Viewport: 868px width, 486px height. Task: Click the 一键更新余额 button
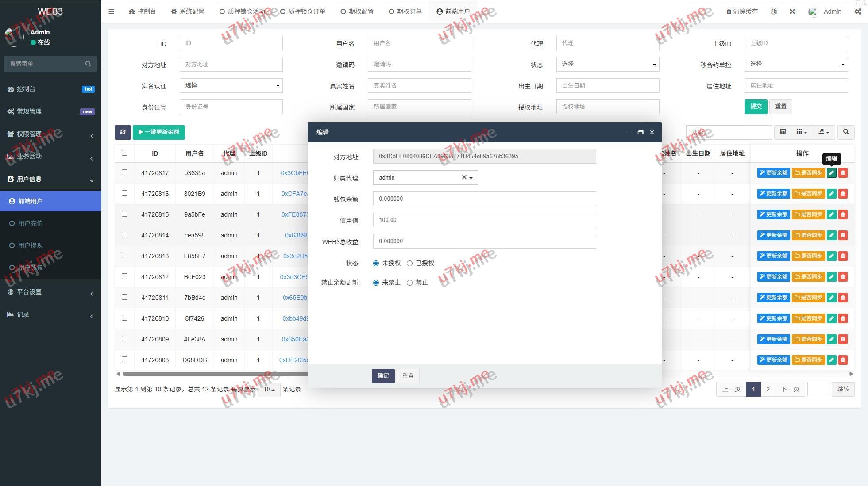(x=158, y=132)
